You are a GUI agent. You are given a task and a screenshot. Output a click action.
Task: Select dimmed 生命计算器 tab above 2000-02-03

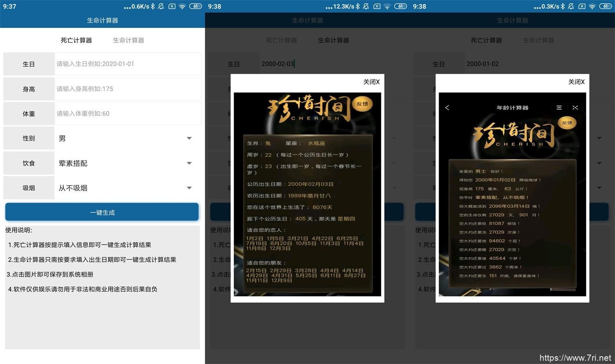(x=333, y=40)
